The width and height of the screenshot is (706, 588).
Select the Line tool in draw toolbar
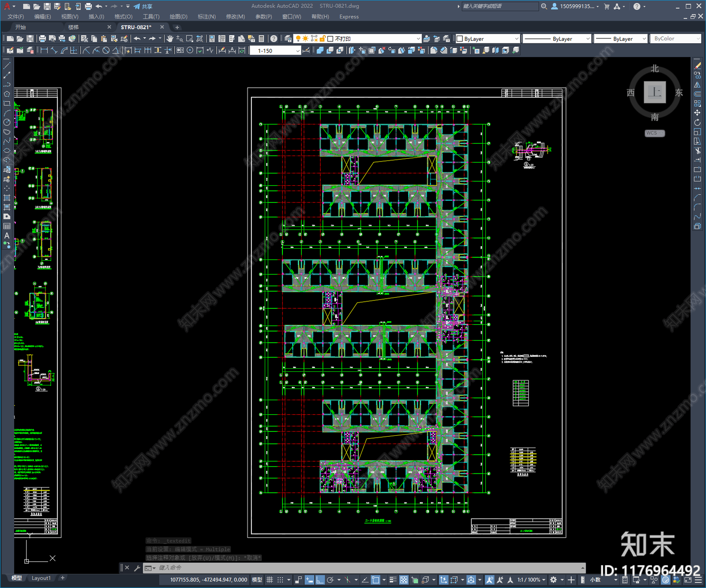point(7,66)
